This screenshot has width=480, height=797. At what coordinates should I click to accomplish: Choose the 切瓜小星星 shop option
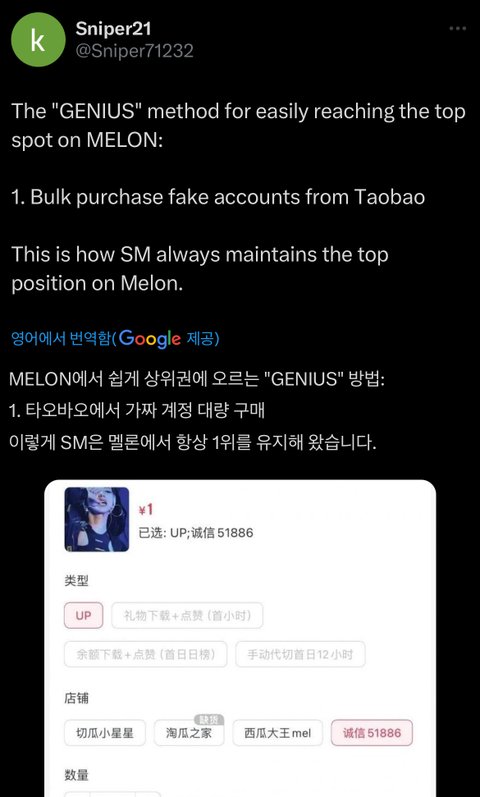[105, 733]
